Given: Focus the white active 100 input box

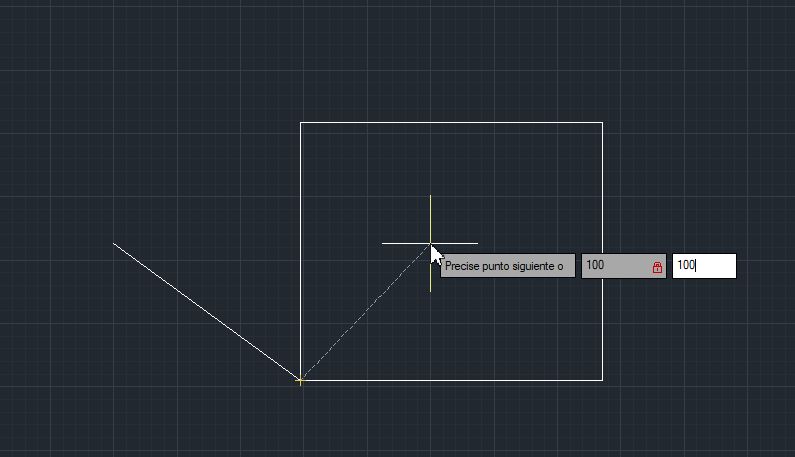Looking at the screenshot, I should coord(704,266).
